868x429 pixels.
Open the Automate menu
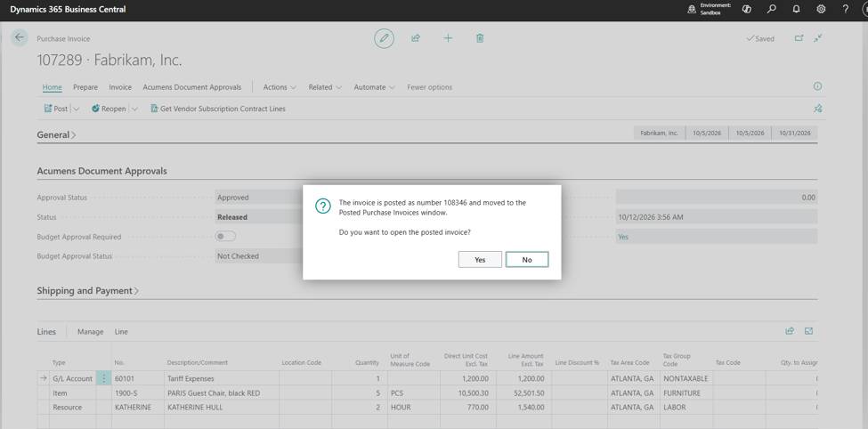374,87
